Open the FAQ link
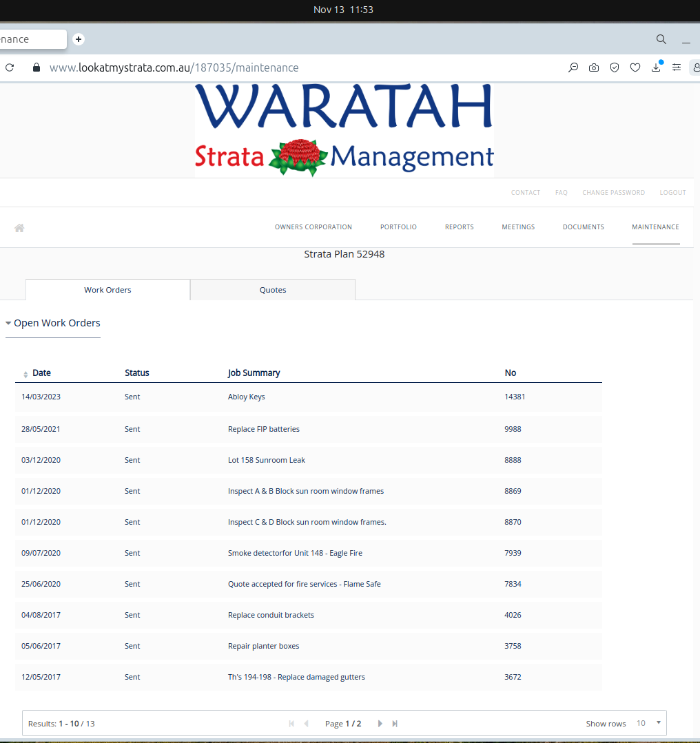Image resolution: width=700 pixels, height=743 pixels. pos(562,192)
